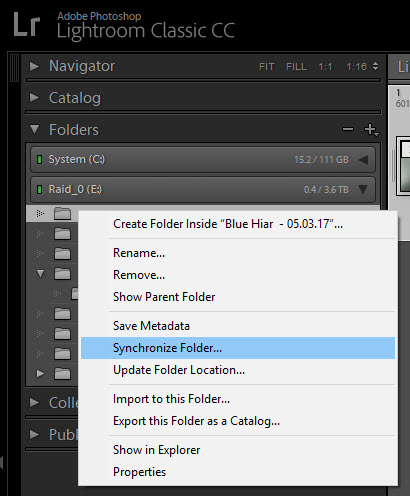Viewport: 410px width, 496px height.
Task: Click the green indicator on System (C:)
Action: point(39,159)
